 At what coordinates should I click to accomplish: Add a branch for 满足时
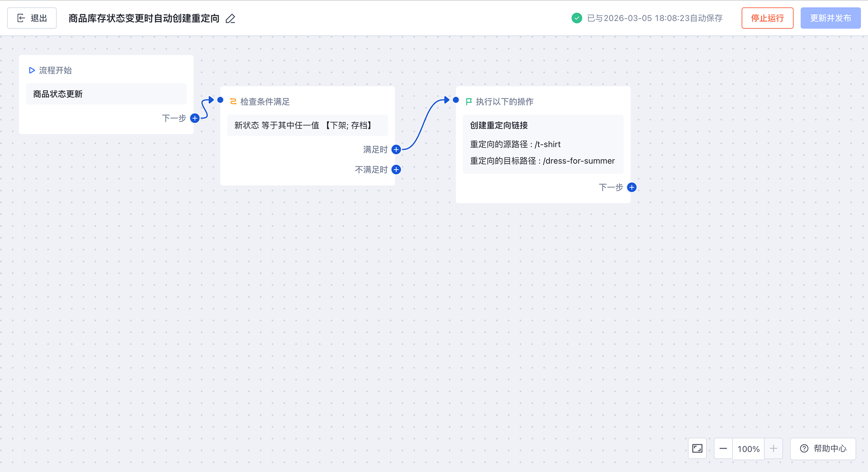tap(396, 150)
